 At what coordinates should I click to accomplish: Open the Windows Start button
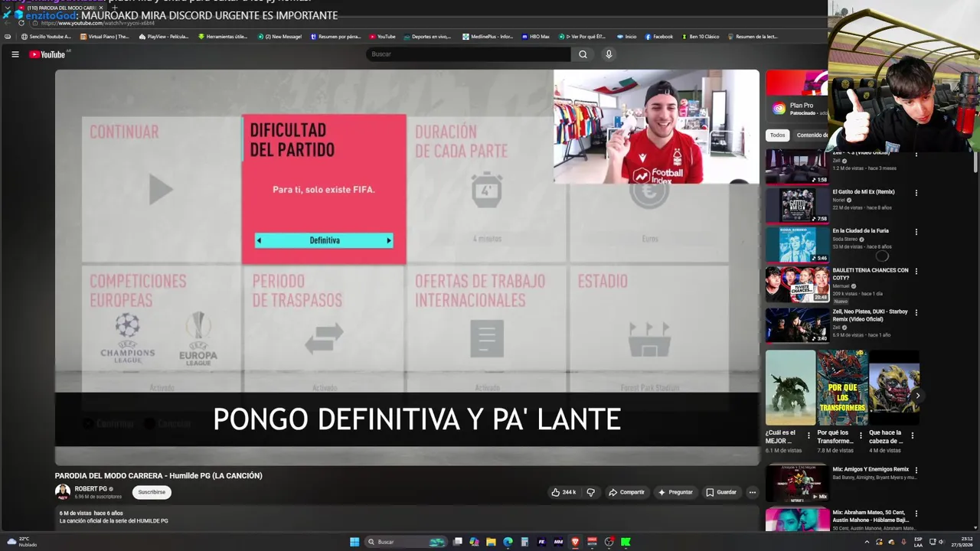354,542
